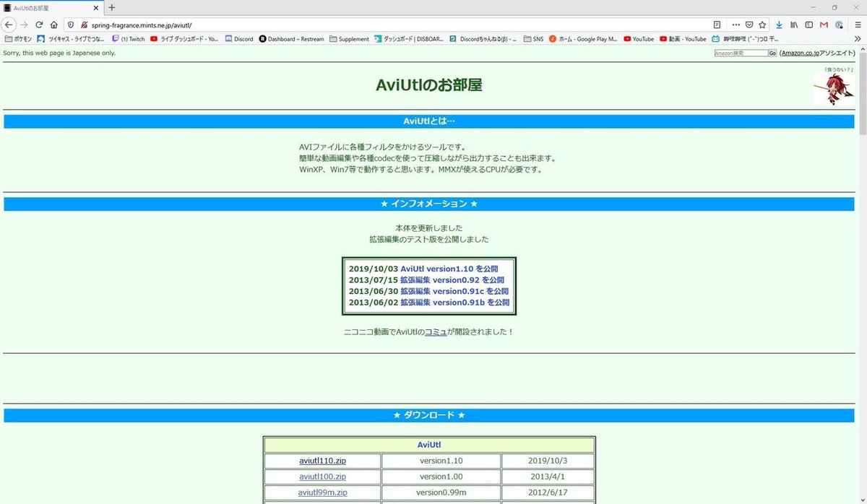Click the ★ インフォメーション ★ section header
Viewport: 867px width, 504px height.
(429, 204)
